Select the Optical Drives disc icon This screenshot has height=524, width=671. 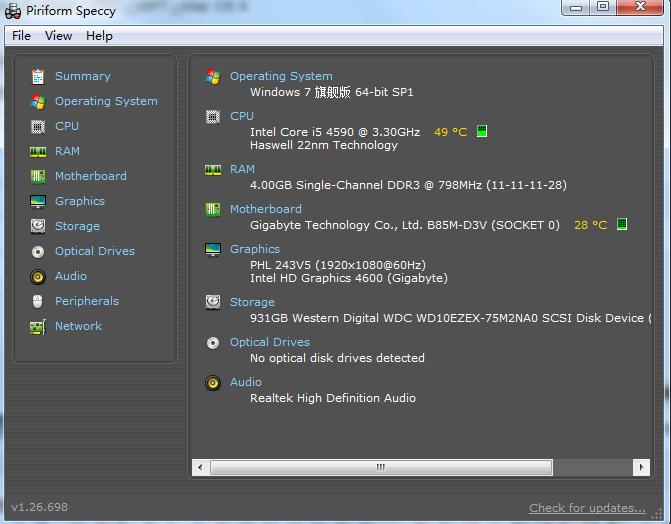click(x=38, y=252)
